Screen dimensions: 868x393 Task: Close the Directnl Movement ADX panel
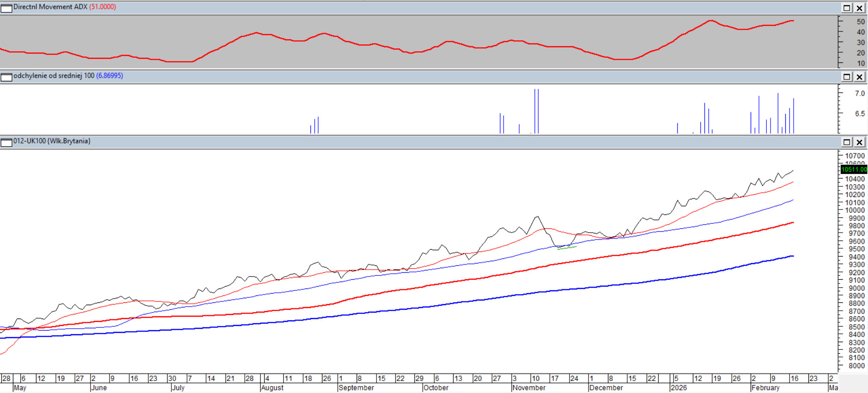point(859,8)
